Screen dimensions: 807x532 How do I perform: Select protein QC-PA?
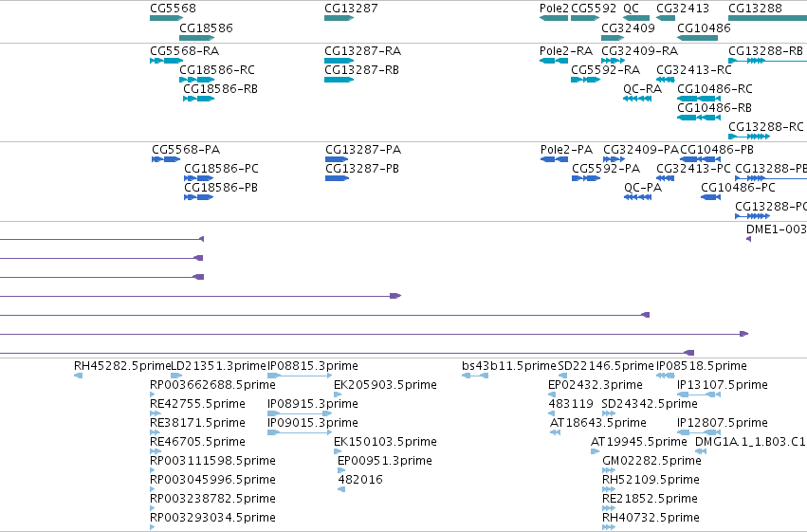click(x=643, y=189)
